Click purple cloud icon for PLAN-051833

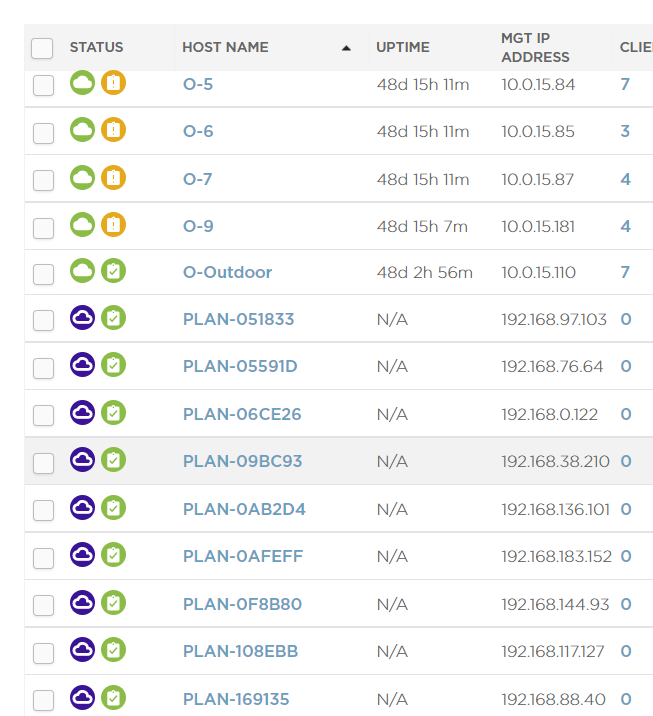[x=82, y=318]
